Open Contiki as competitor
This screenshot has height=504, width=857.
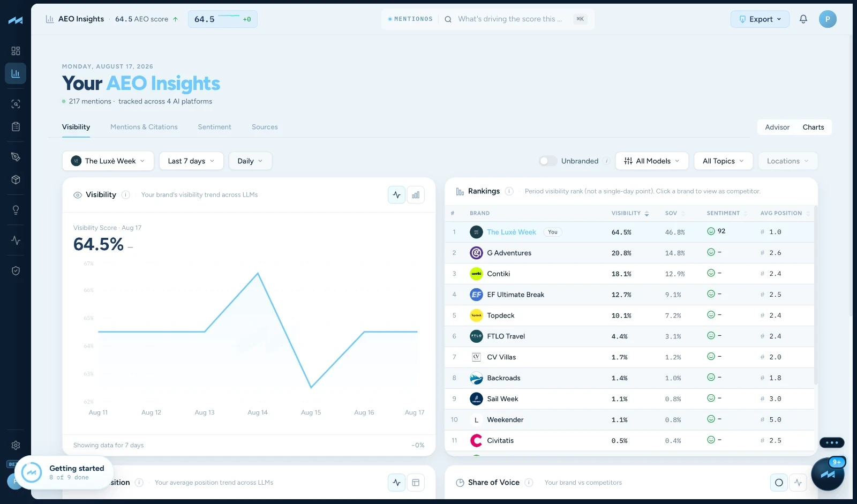(x=499, y=274)
